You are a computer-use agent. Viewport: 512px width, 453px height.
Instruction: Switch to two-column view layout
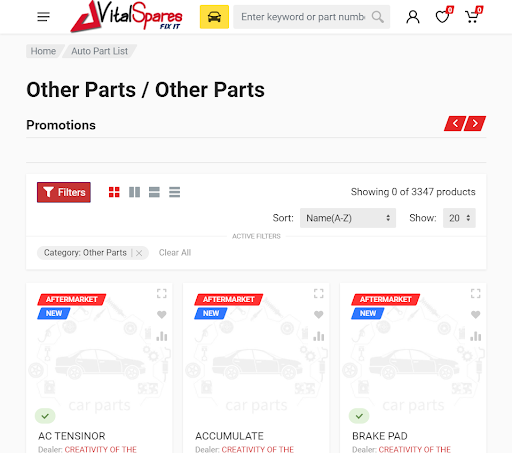point(134,192)
